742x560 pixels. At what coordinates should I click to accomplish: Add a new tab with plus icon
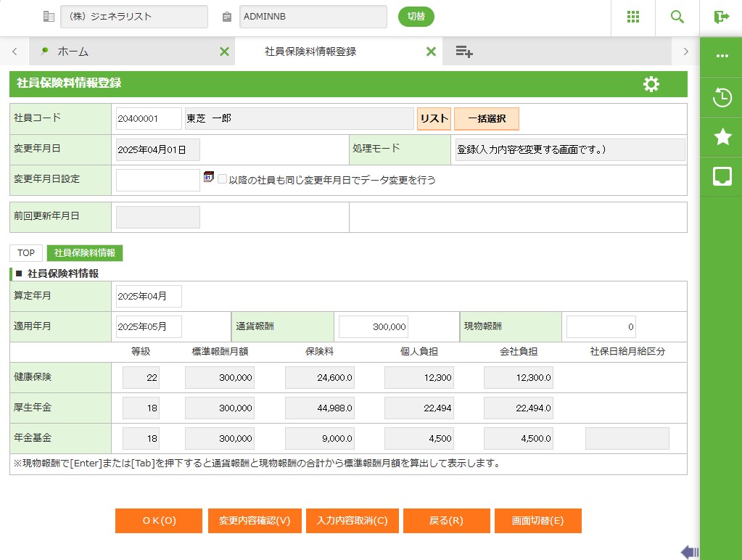click(464, 52)
